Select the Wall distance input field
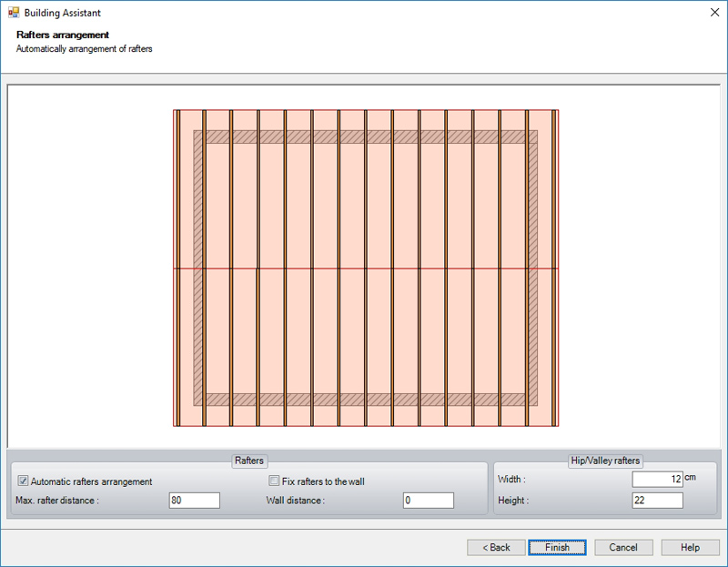This screenshot has height=567, width=728. click(428, 500)
